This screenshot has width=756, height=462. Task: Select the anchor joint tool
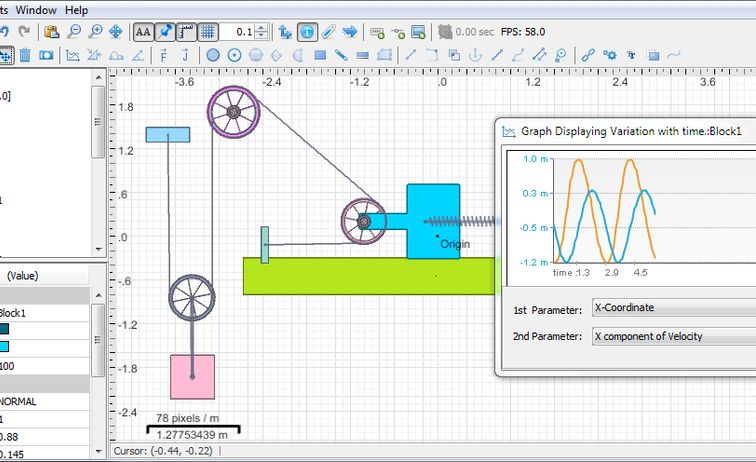474,55
